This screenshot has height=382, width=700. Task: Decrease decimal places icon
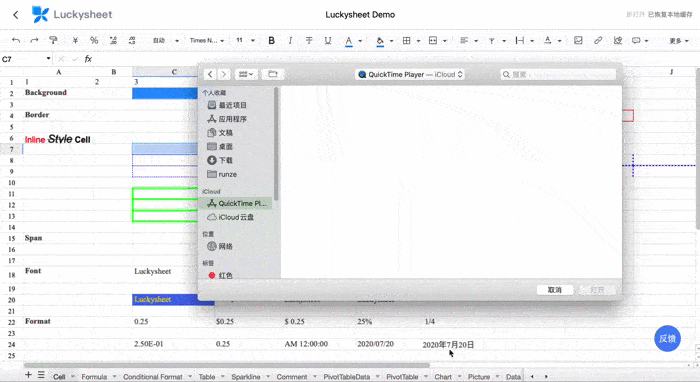[x=113, y=41]
